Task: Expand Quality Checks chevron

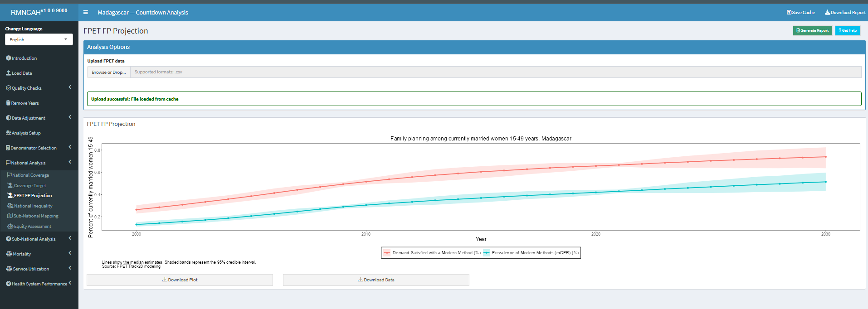Action: pos(70,87)
